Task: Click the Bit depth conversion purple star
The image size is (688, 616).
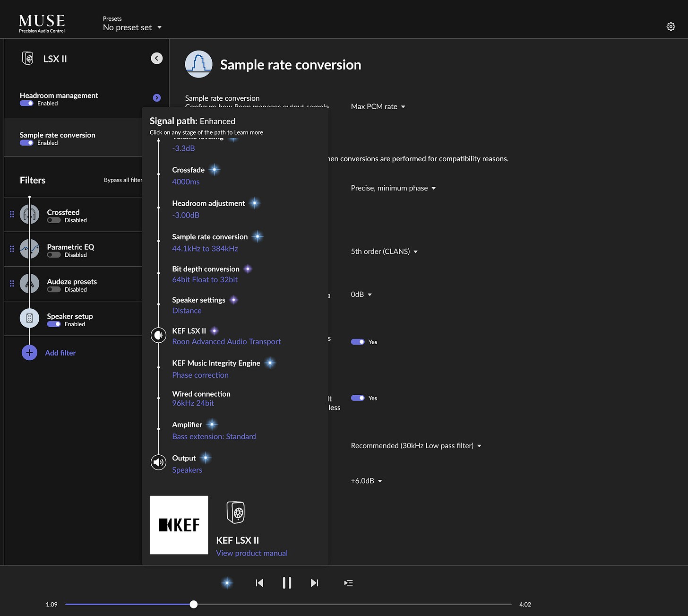Action: click(248, 269)
